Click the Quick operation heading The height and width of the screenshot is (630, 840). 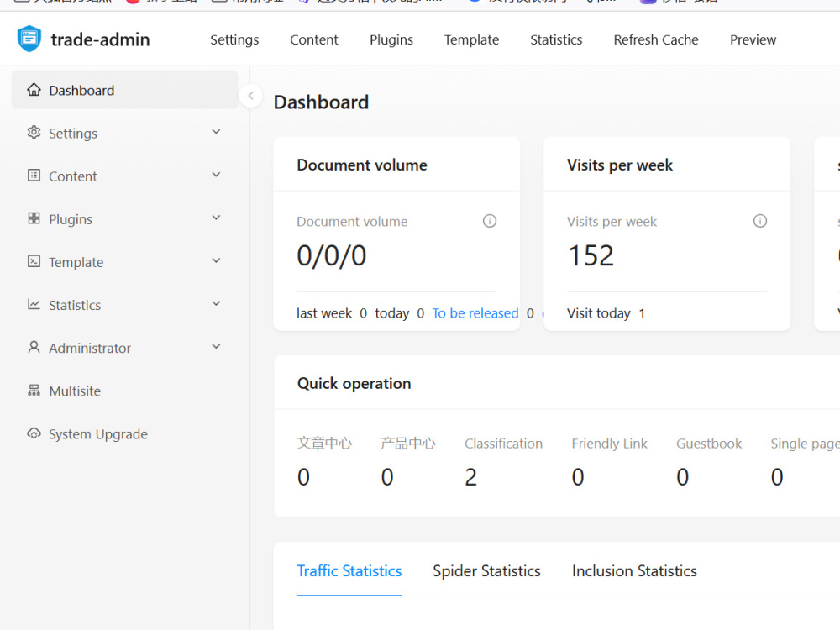click(x=354, y=384)
